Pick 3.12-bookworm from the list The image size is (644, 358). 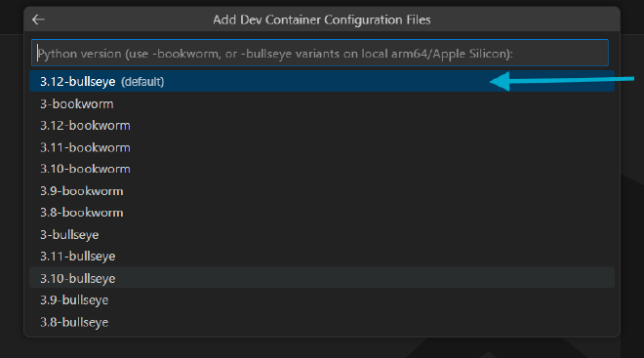coord(322,126)
